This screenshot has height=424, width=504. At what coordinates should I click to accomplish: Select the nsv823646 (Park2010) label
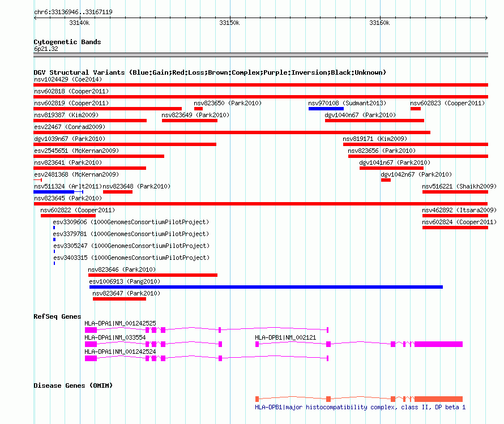click(122, 269)
